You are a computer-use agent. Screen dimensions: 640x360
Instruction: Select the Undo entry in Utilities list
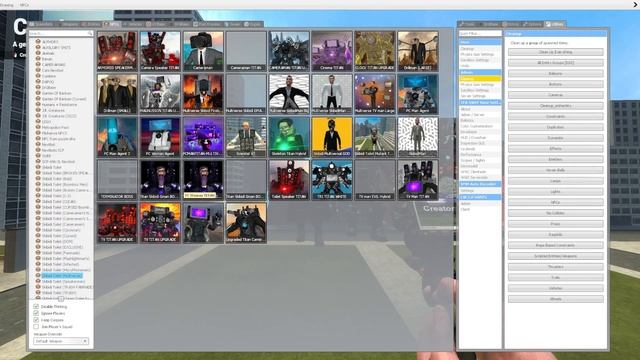480,66
